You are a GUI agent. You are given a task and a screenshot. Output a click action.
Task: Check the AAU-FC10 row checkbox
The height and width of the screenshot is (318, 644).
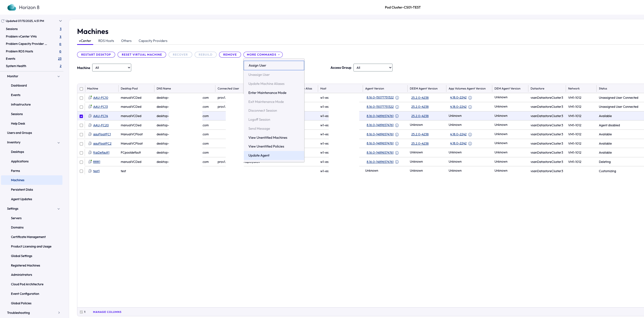coord(81,98)
